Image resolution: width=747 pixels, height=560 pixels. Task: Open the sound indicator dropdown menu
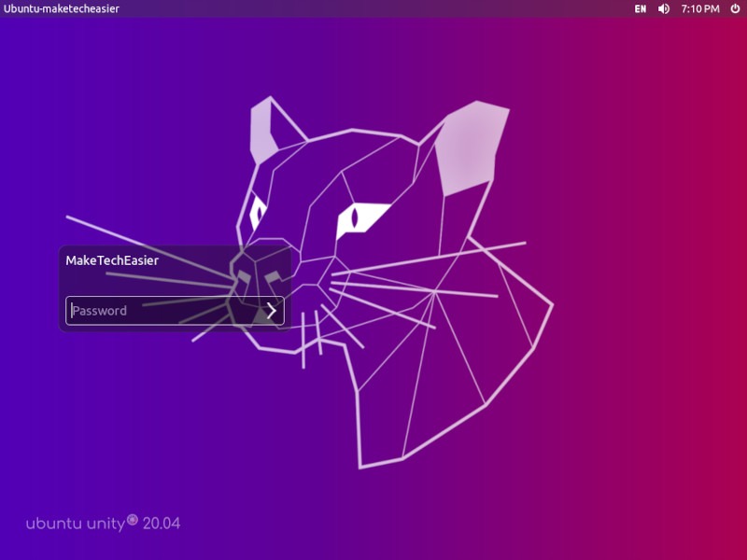[x=663, y=9]
